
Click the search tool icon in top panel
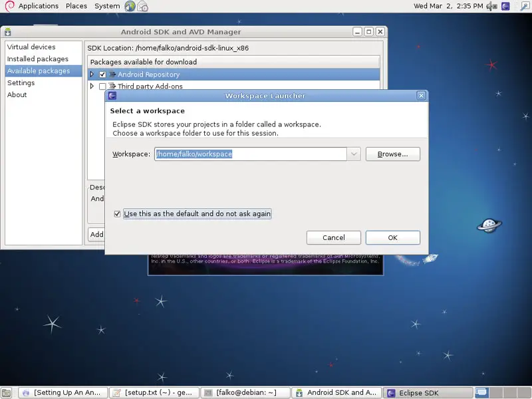point(525,6)
